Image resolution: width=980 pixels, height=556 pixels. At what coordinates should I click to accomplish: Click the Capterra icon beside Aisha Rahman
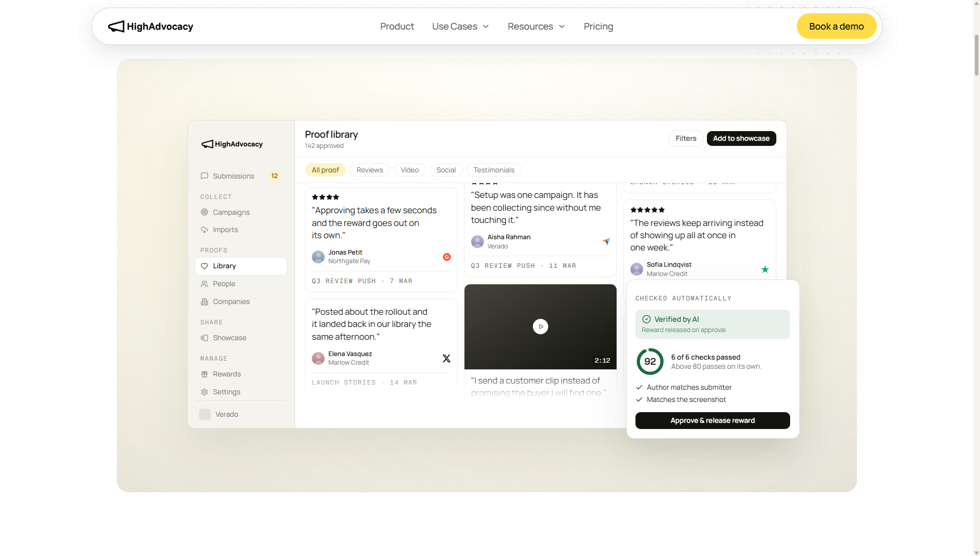606,241
